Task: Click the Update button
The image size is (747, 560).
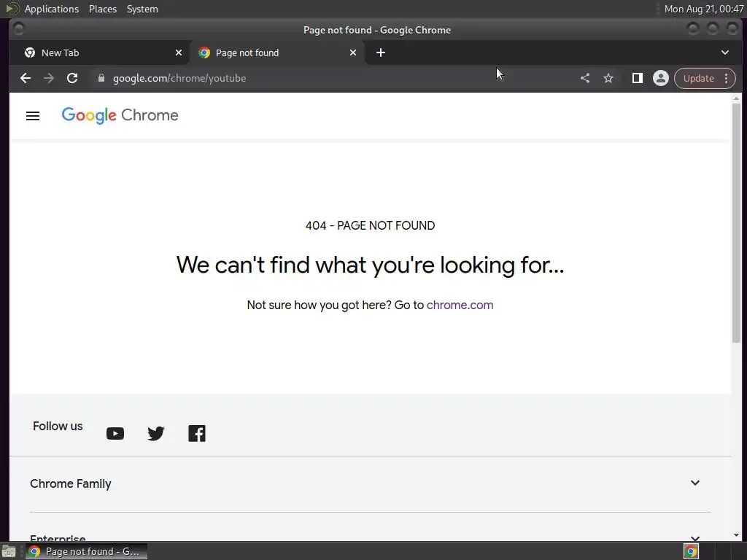Action: point(698,78)
